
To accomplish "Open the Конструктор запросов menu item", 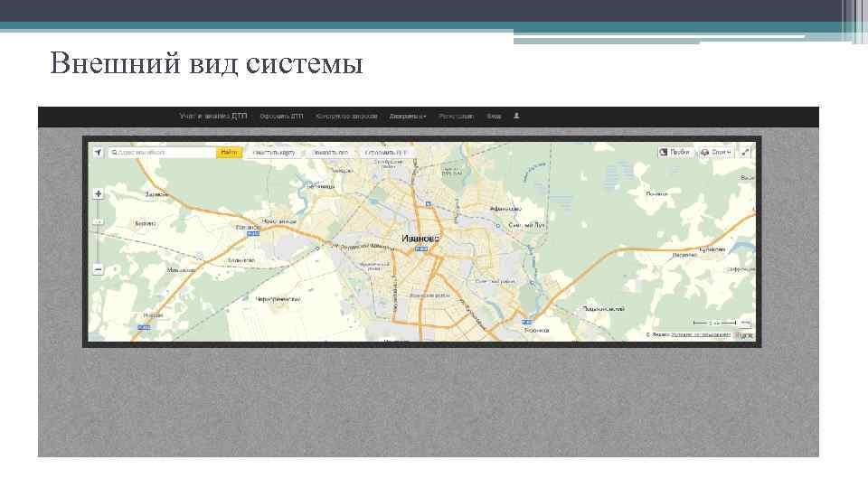I will (x=346, y=117).
